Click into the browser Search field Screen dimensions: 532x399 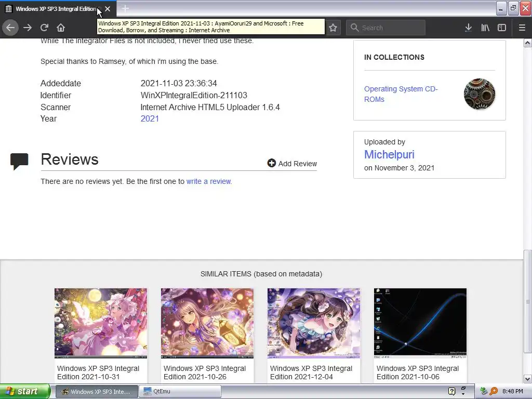pos(385,28)
